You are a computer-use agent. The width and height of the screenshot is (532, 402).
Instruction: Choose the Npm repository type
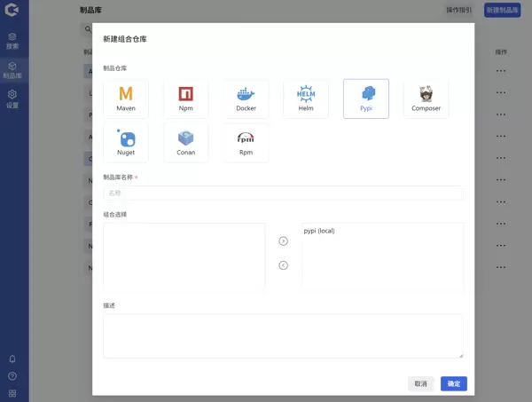pyautogui.click(x=186, y=99)
